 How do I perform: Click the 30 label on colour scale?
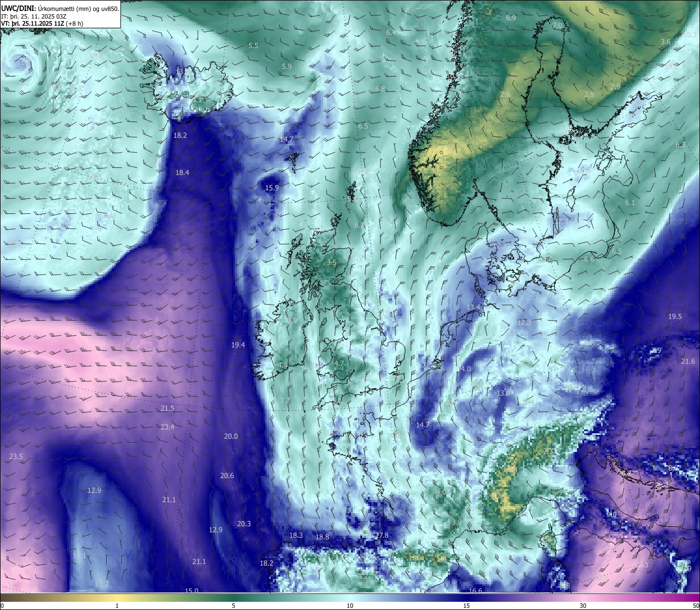tap(583, 606)
